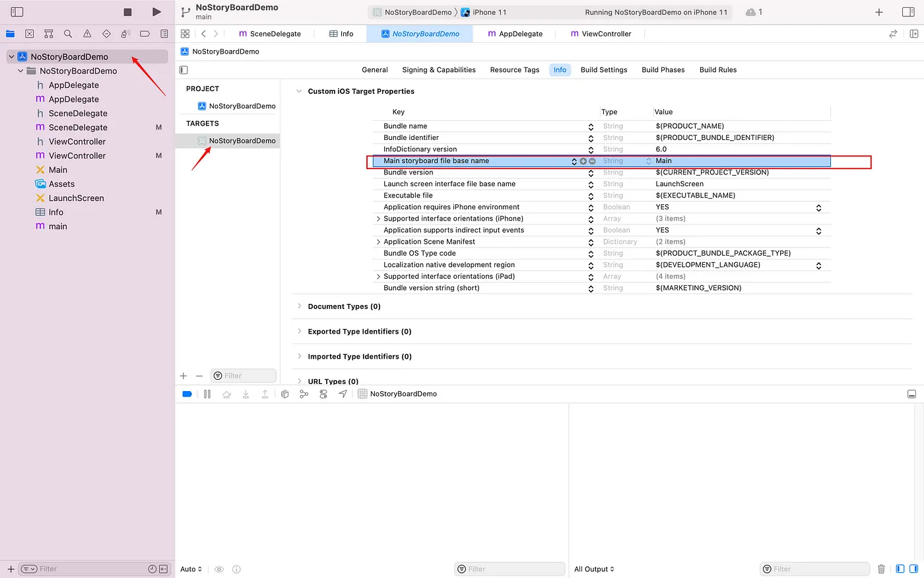Screen dimensions: 924x578
Task: Toggle the inspectors panel
Action: click(x=908, y=12)
